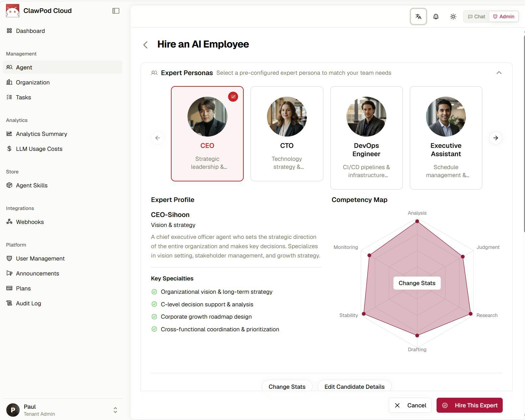
Task: Click the CEO persona portrait photo
Action: point(207,117)
